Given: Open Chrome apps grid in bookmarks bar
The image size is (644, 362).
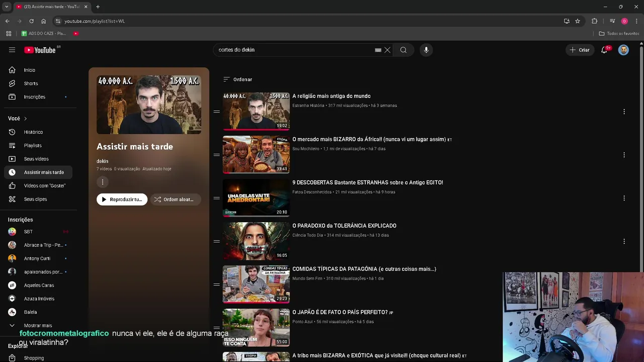Looking at the screenshot, I should point(9,33).
